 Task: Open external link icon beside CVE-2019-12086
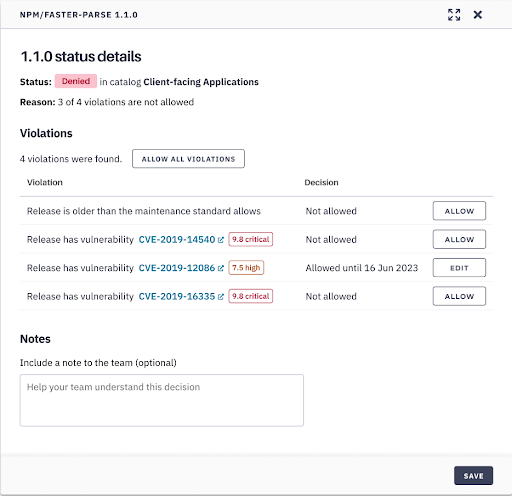221,268
